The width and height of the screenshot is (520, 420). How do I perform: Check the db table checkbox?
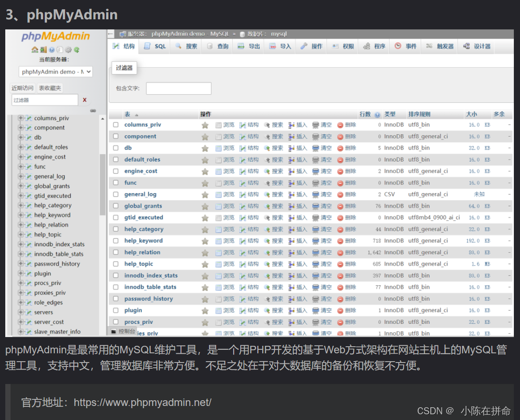[x=116, y=148]
